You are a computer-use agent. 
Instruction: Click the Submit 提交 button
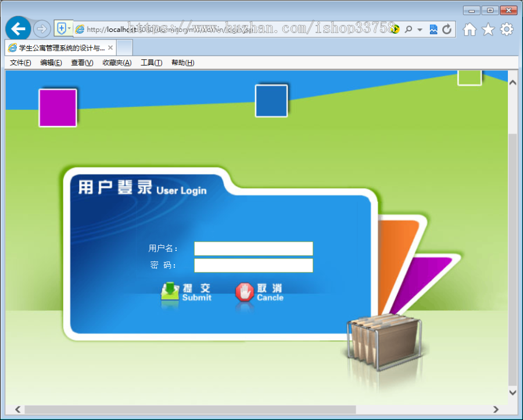(x=186, y=292)
